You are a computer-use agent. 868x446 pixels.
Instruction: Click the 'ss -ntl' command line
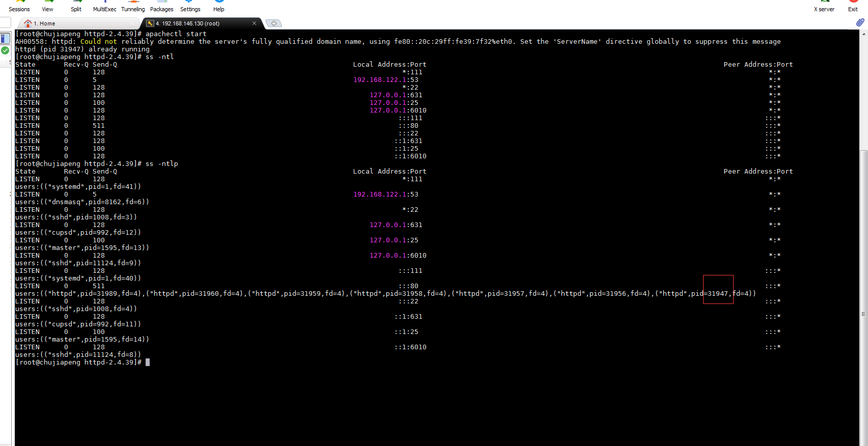click(x=95, y=57)
